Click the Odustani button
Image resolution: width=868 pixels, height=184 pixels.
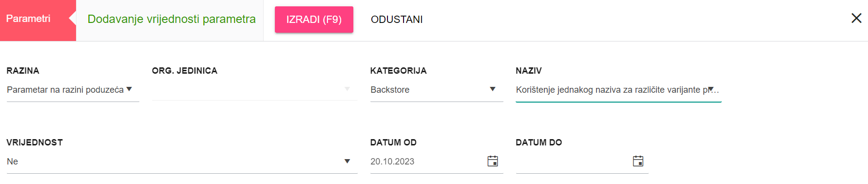click(397, 20)
